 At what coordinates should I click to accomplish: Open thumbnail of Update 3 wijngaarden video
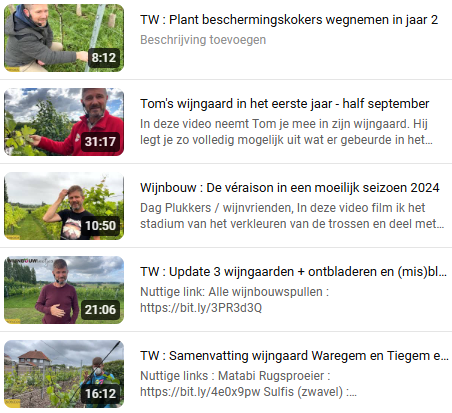point(64,290)
